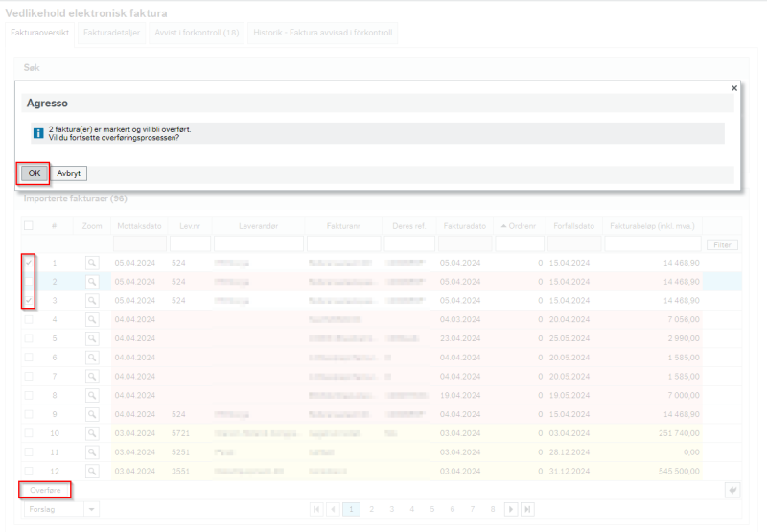Click Lev.nr 3551 cell
The height and width of the screenshot is (532, 767).
[x=180, y=472]
